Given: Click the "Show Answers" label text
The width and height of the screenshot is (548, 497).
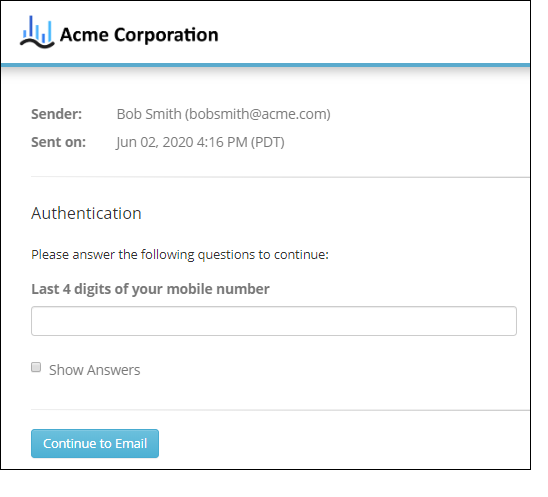Looking at the screenshot, I should (94, 370).
